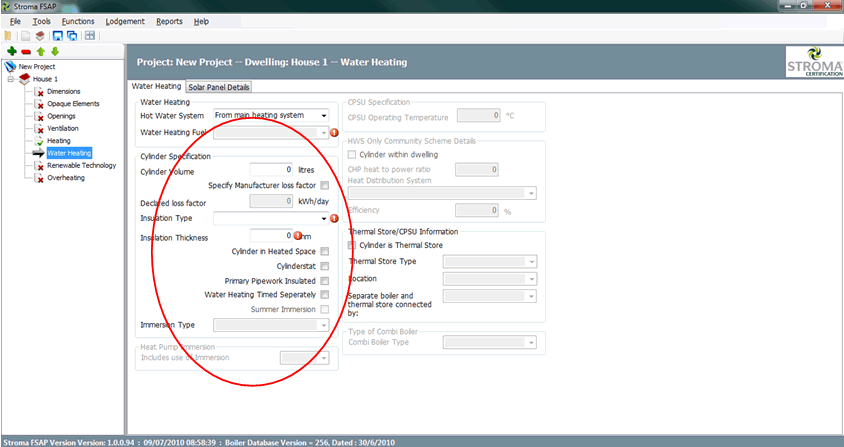Click the Declared loss factor field

pos(271,201)
